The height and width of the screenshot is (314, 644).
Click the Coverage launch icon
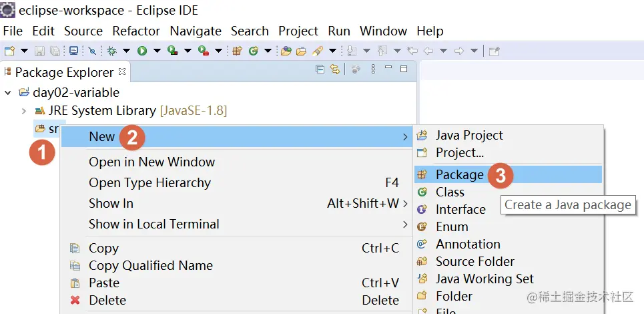173,51
